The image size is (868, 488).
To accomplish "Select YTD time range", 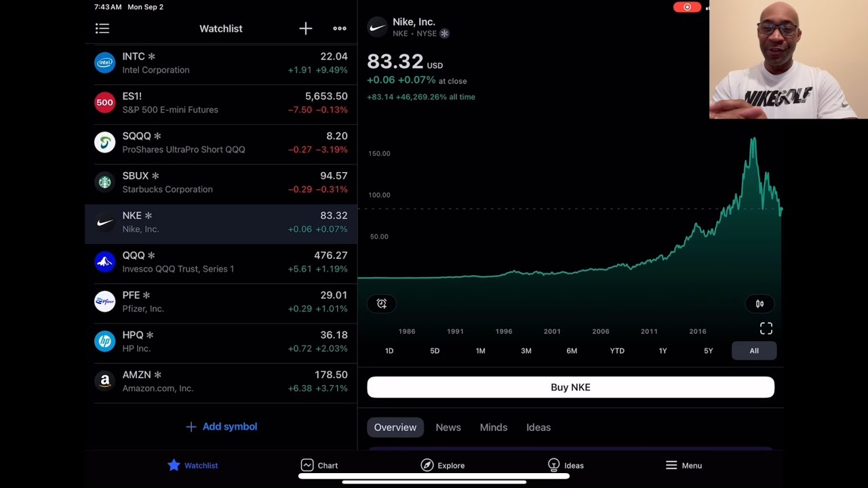I will [617, 350].
